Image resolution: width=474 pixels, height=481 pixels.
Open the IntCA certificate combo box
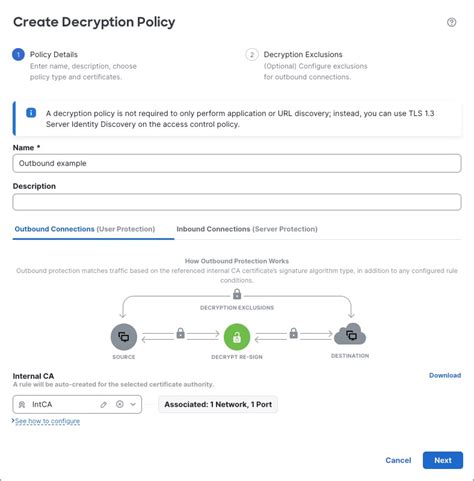tap(77, 404)
